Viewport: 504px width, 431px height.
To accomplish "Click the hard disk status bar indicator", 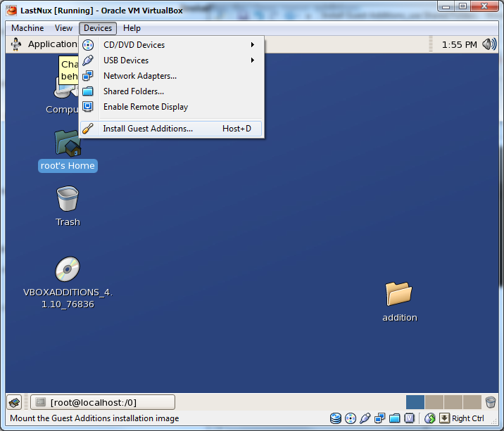I will tap(336, 418).
